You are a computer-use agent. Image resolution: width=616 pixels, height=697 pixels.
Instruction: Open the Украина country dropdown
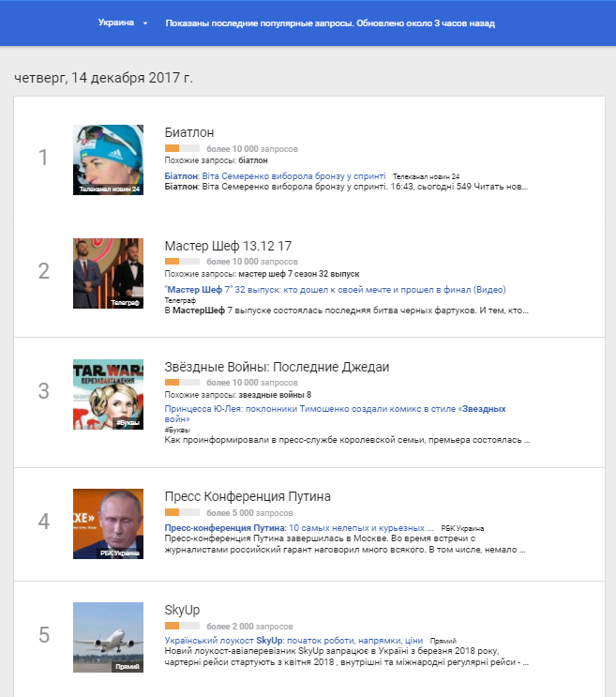click(x=123, y=23)
